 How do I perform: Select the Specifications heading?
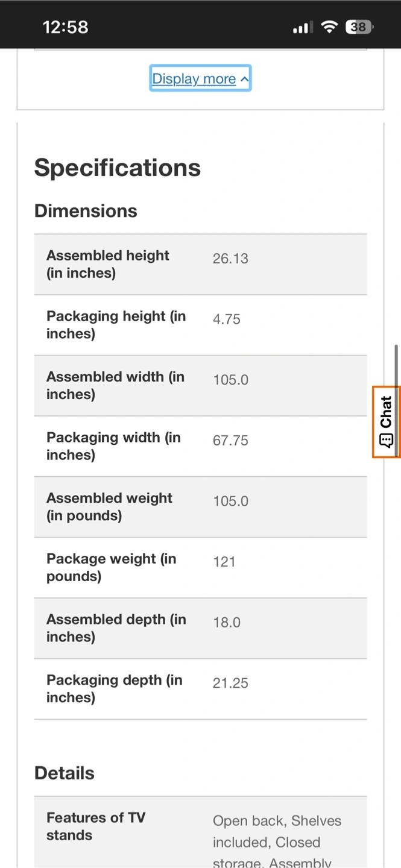pyautogui.click(x=117, y=168)
